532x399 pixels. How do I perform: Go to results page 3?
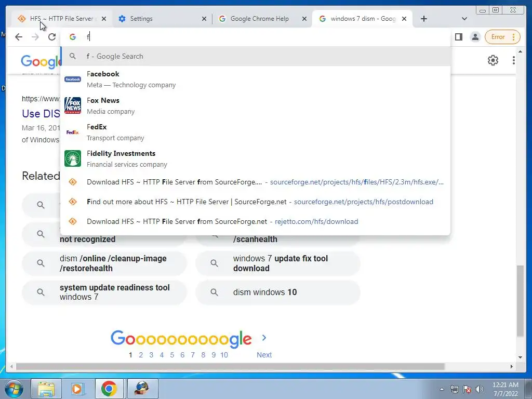point(151,355)
